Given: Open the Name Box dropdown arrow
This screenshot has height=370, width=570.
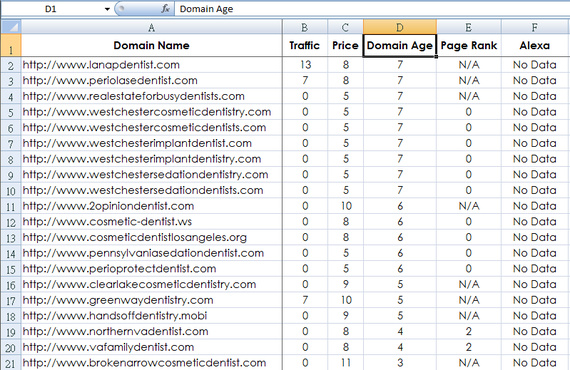Looking at the screenshot, I should coord(107,9).
